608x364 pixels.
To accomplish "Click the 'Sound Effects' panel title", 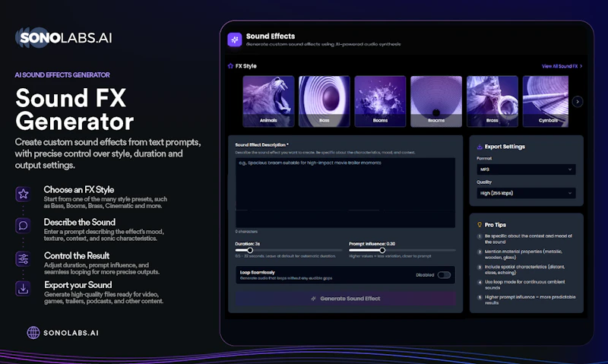I will (x=271, y=36).
